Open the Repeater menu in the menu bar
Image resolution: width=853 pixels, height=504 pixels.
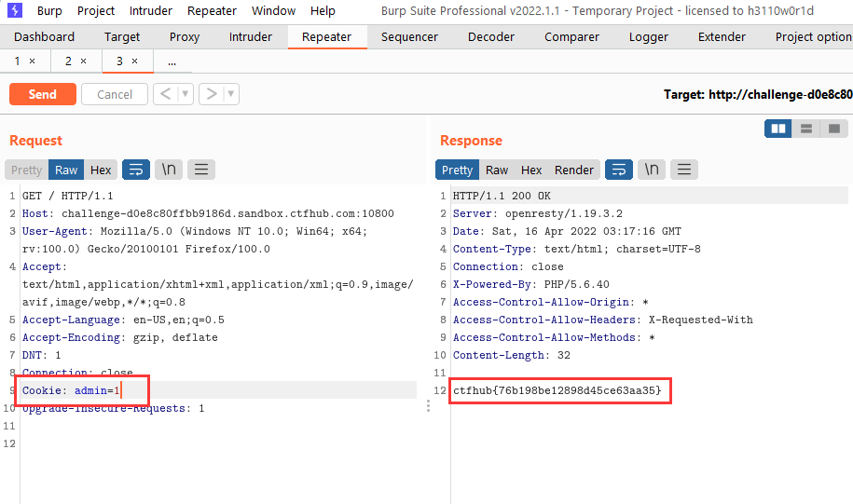pos(212,11)
